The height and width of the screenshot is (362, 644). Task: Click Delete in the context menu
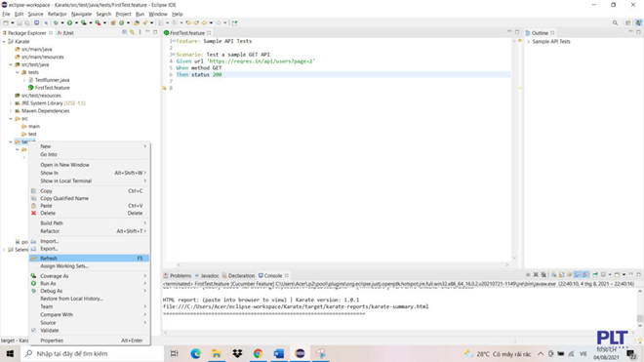click(x=89, y=213)
